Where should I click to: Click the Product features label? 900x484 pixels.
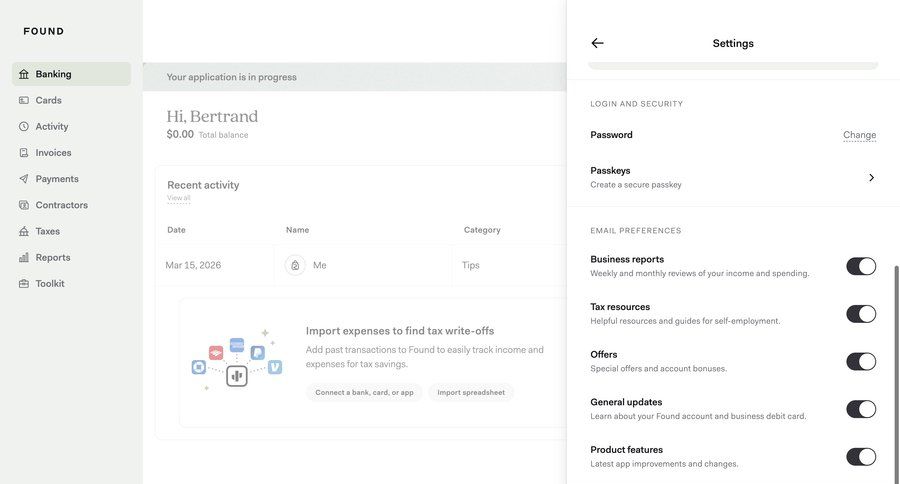coord(626,450)
